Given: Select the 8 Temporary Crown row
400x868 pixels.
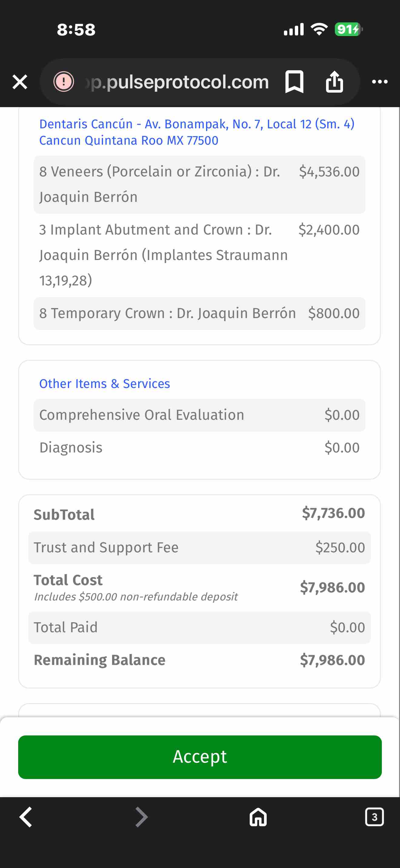Looking at the screenshot, I should pyautogui.click(x=199, y=313).
